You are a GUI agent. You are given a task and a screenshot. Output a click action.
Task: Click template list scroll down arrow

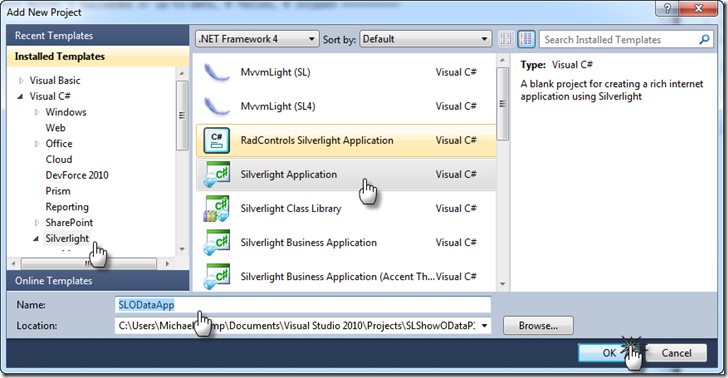pos(502,284)
